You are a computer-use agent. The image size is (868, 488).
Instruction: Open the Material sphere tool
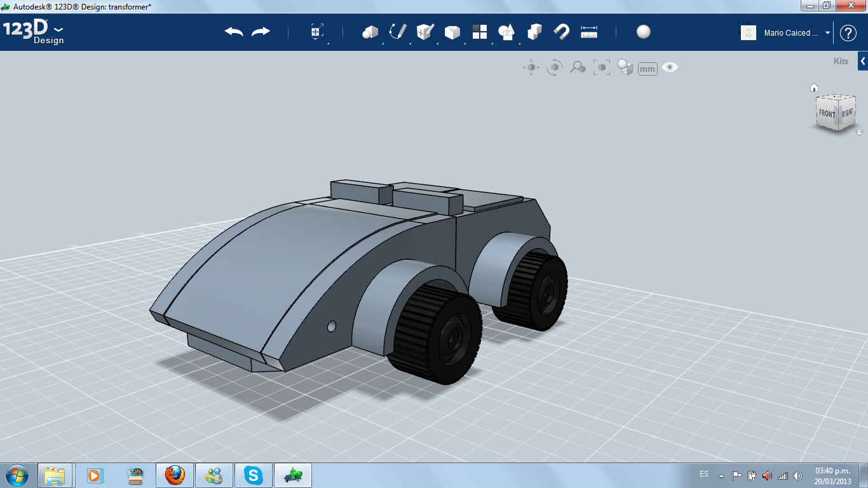click(643, 32)
